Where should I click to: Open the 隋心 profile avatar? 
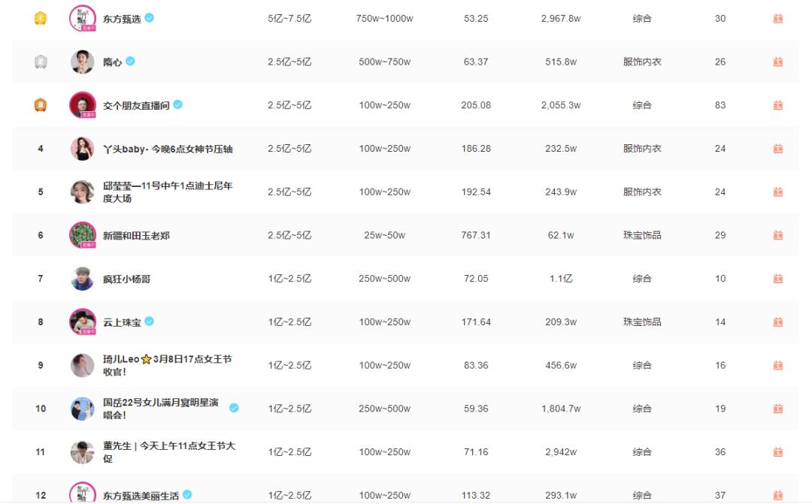83,61
